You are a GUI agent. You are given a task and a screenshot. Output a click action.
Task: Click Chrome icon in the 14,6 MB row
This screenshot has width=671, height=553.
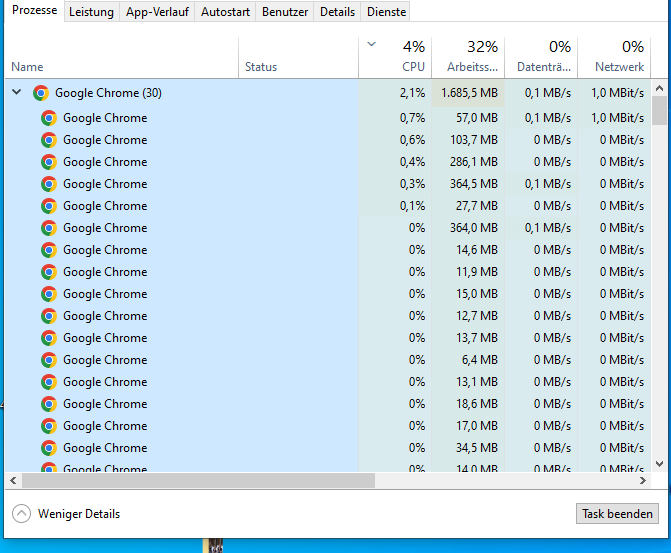[49, 250]
